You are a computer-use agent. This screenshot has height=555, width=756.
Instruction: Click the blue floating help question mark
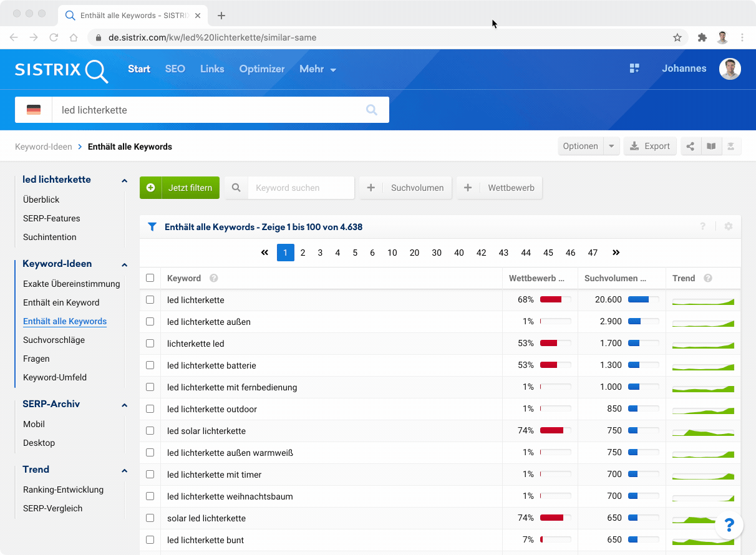pyautogui.click(x=729, y=525)
